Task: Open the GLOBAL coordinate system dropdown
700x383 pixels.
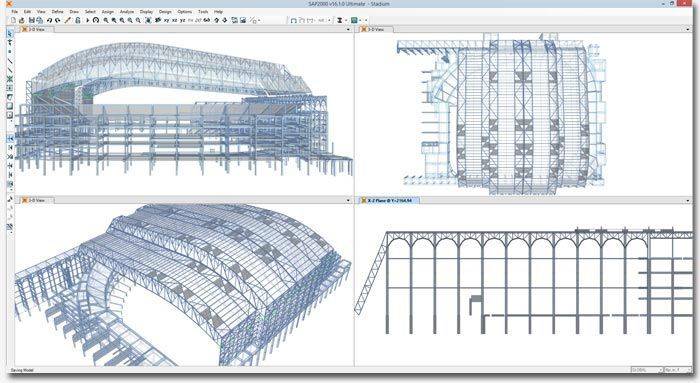Action: coord(646,370)
